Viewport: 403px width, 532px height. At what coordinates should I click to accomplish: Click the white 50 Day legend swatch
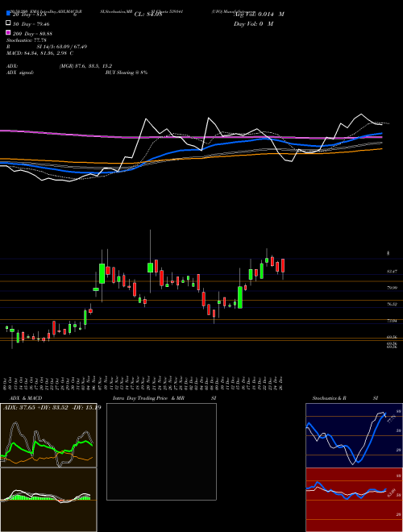(x=8, y=23)
